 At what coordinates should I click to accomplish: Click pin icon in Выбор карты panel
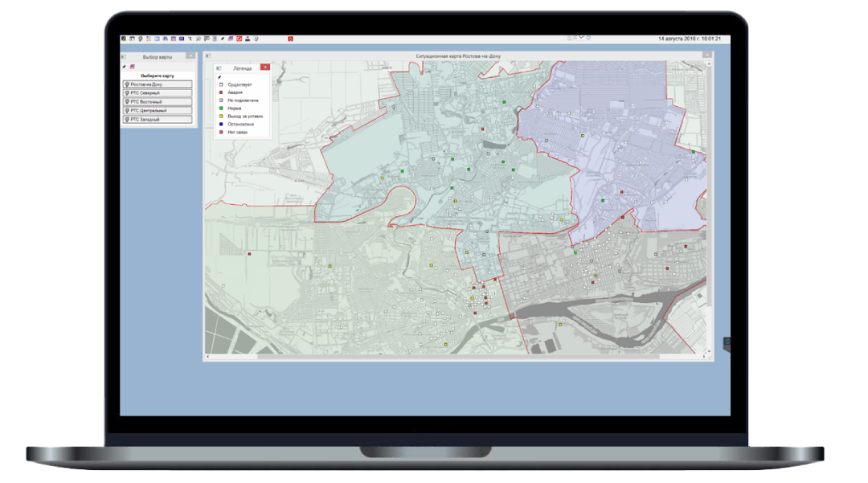tap(124, 67)
